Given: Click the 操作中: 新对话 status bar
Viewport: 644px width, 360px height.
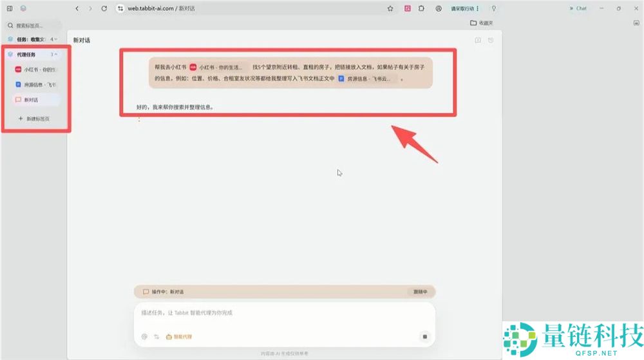Looking at the screenshot, I should pos(285,292).
